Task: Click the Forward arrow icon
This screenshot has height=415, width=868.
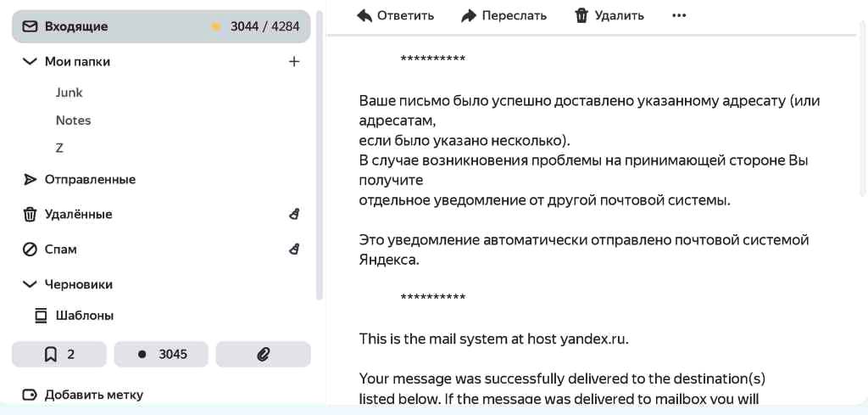Action: click(470, 15)
